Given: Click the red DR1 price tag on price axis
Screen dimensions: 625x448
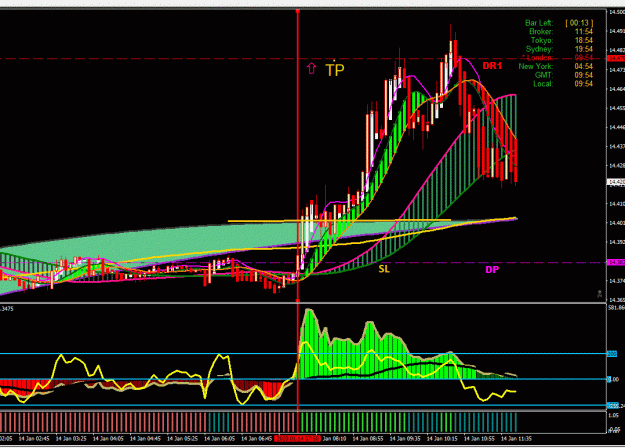Looking at the screenshot, I should [616, 59].
